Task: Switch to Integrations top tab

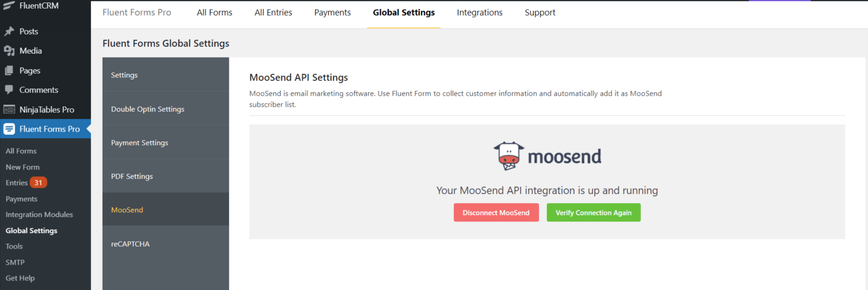Action: 479,12
